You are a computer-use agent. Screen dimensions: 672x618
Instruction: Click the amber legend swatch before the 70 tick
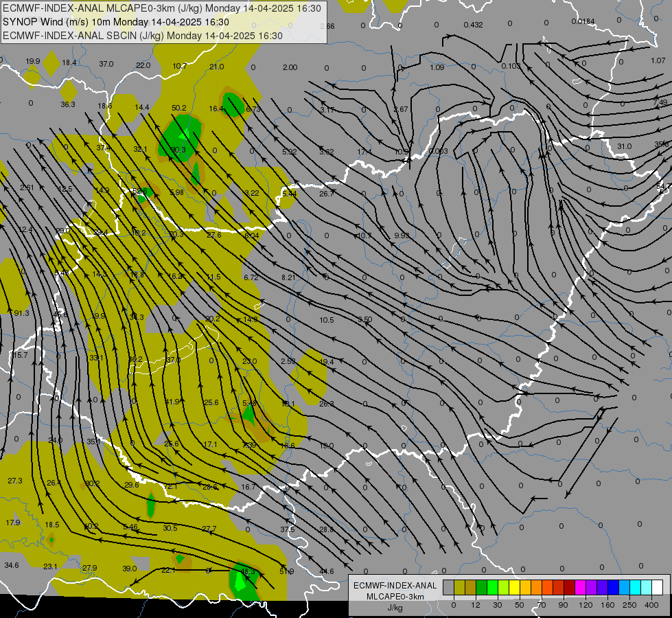pos(537,588)
